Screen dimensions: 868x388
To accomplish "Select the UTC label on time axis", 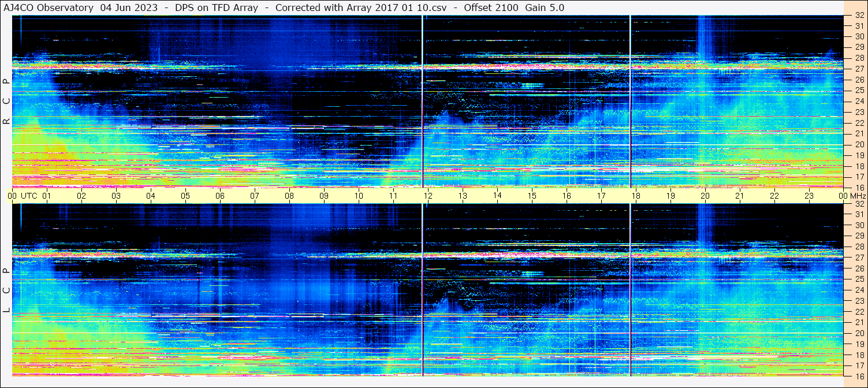I will (x=29, y=196).
